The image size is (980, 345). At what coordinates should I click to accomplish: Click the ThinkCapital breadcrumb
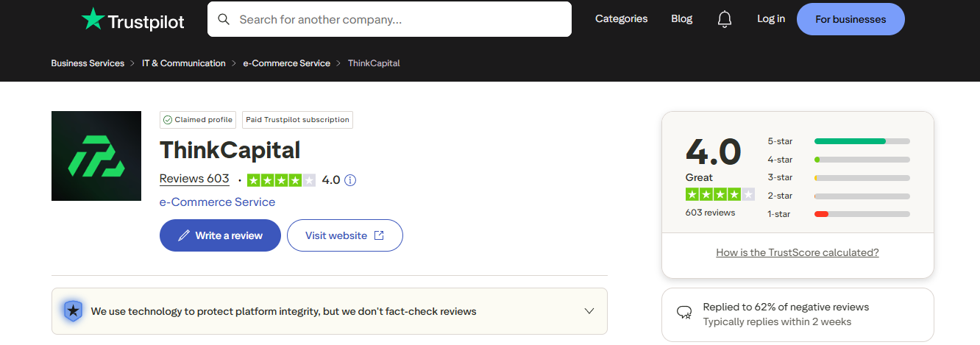(x=374, y=63)
